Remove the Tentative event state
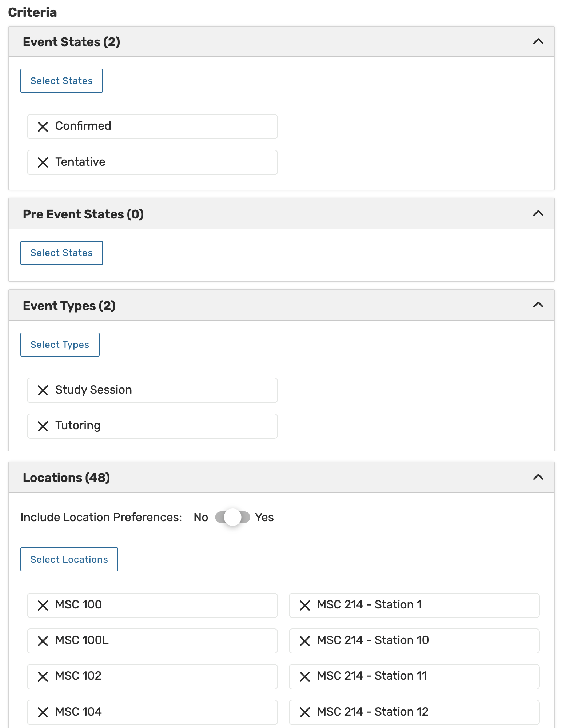 [x=43, y=162]
